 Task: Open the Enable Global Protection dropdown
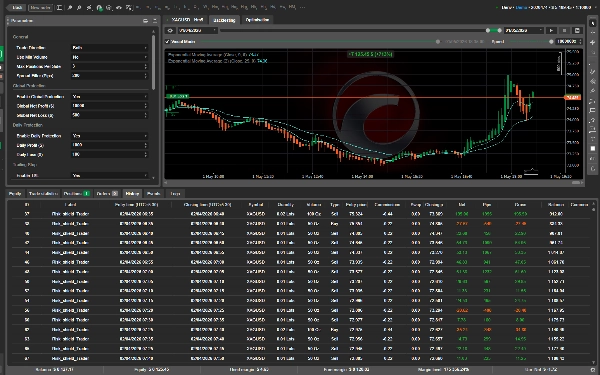pyautogui.click(x=109, y=96)
